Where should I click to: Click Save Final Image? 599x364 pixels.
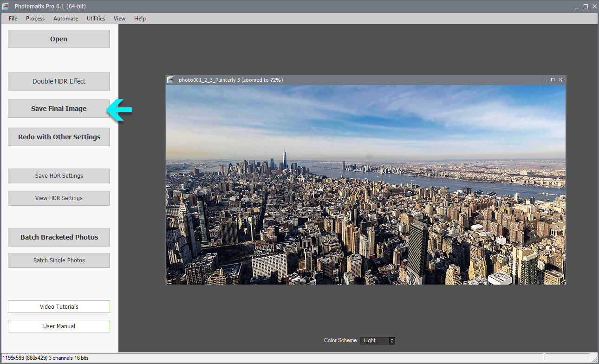click(x=59, y=109)
